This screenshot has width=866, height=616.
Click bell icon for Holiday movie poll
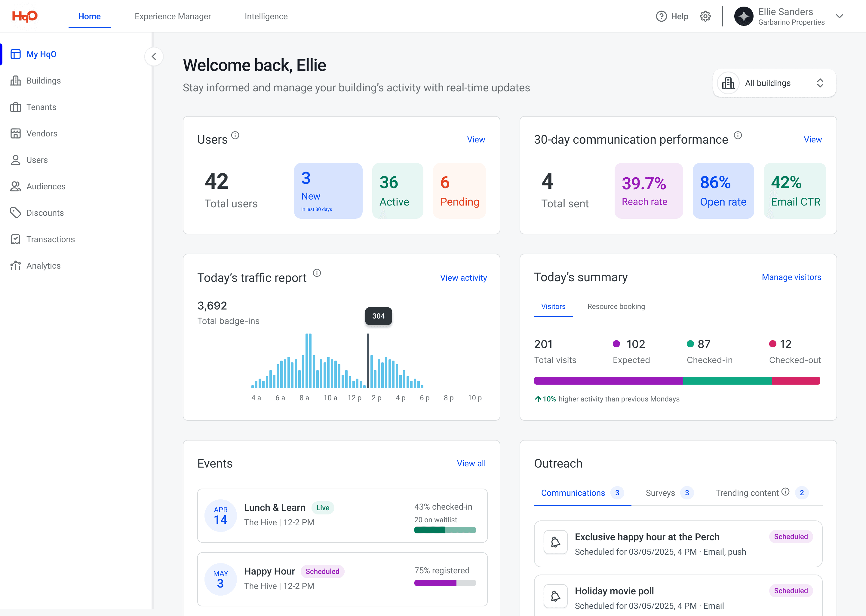tap(556, 596)
